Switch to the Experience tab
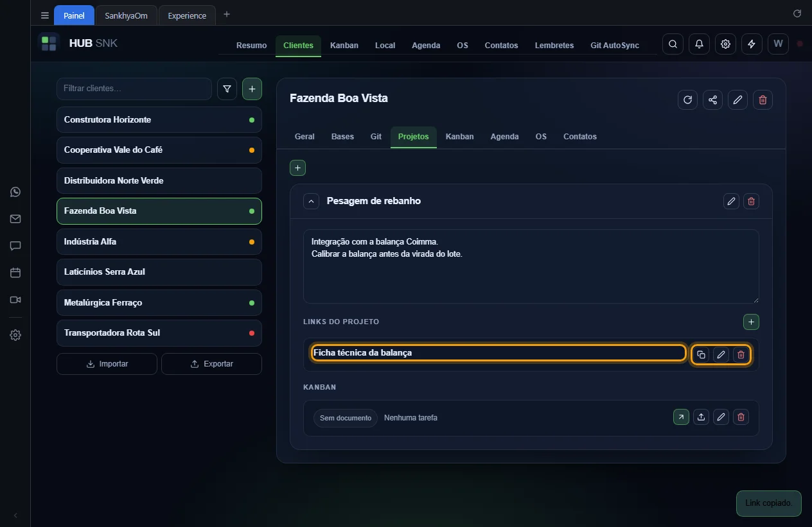 (187, 15)
